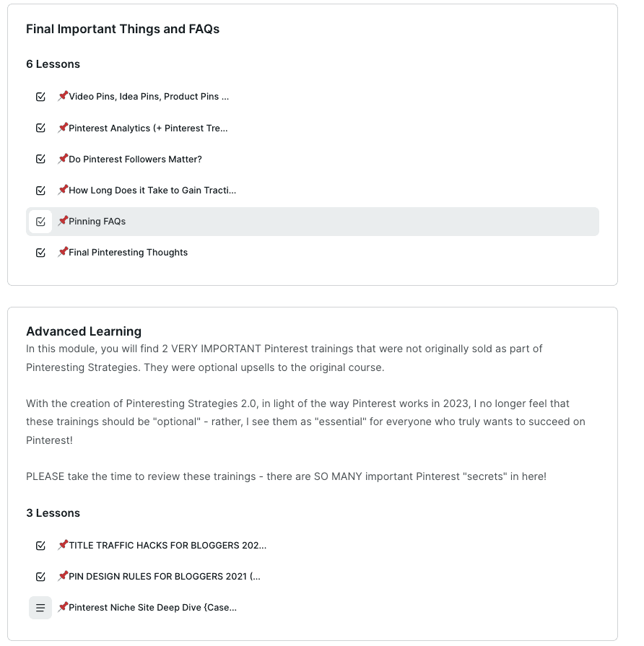Image resolution: width=644 pixels, height=646 pixels.
Task: Click the pushpin icon on PIN DESIGN RULES lesson
Action: (62, 576)
